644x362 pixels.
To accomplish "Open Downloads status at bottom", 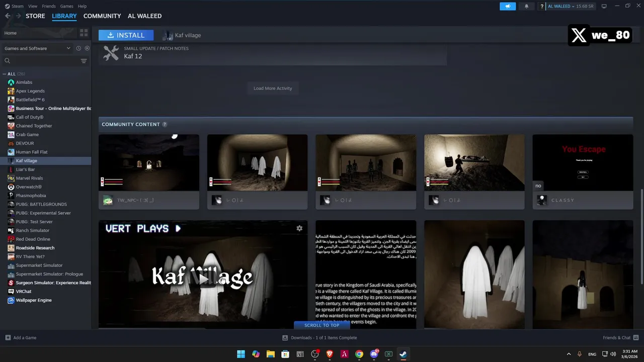I will (x=319, y=337).
